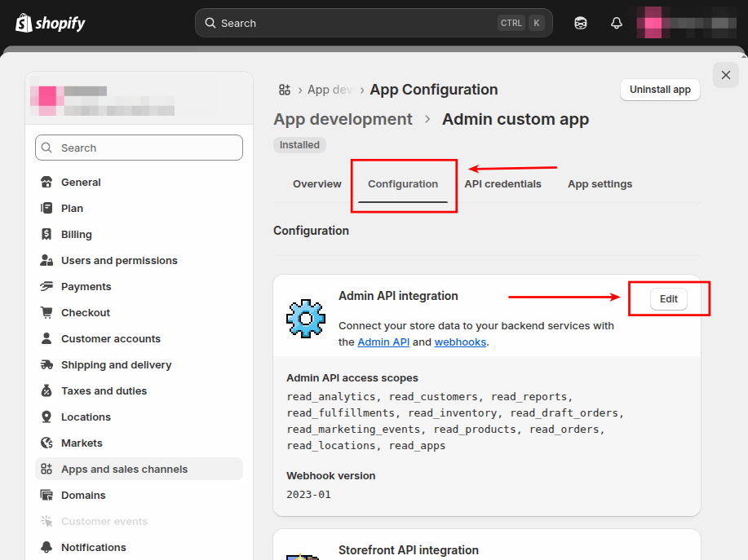Switch to the API credentials tab

click(502, 184)
